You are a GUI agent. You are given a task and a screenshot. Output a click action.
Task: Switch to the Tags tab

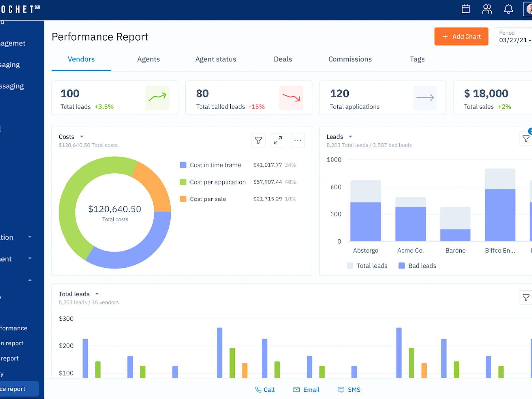pos(417,59)
